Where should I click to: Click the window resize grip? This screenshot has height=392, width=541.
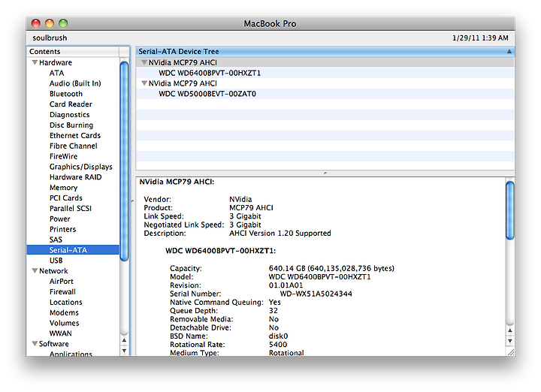pos(511,352)
